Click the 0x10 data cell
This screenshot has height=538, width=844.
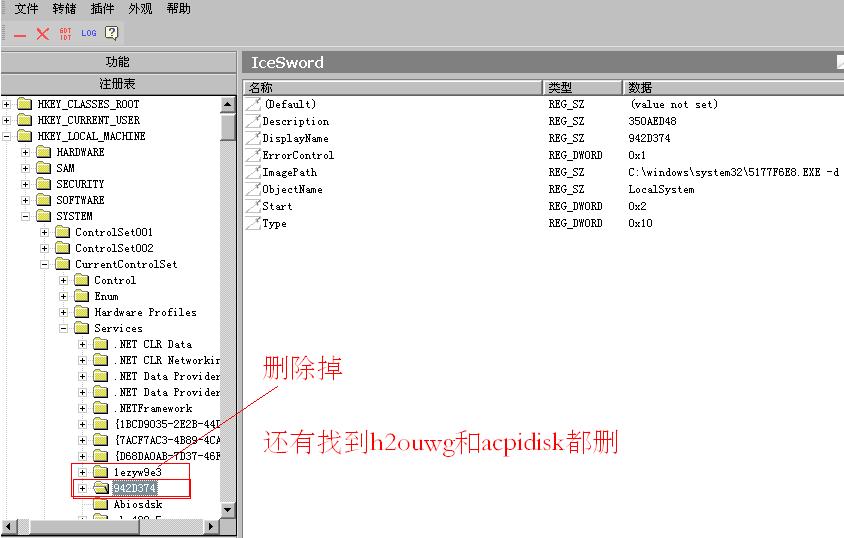click(640, 223)
